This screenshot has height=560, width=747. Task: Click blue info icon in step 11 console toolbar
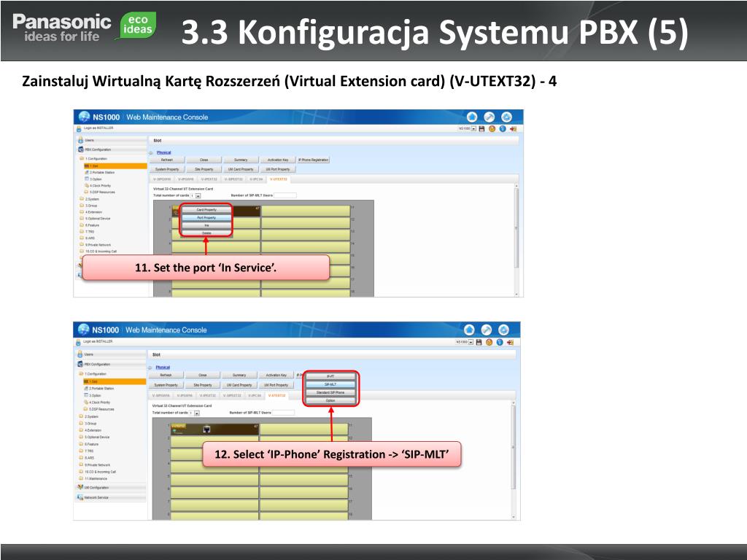(x=503, y=129)
